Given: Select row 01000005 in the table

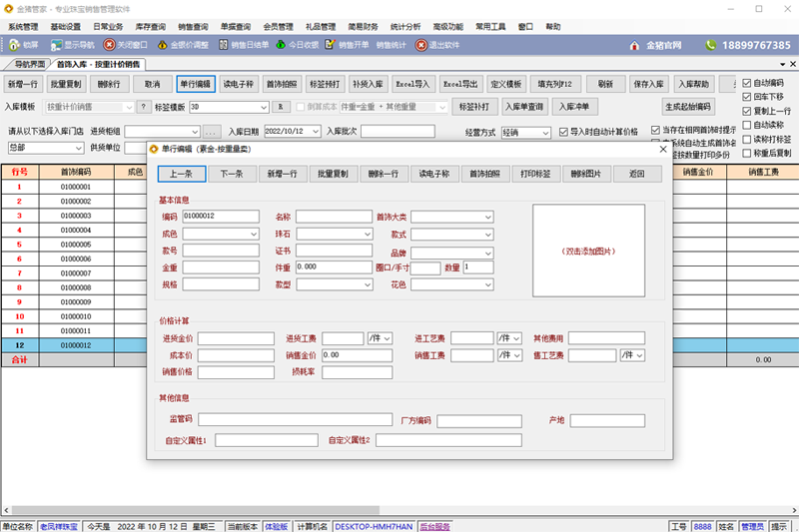Looking at the screenshot, I should [76, 245].
